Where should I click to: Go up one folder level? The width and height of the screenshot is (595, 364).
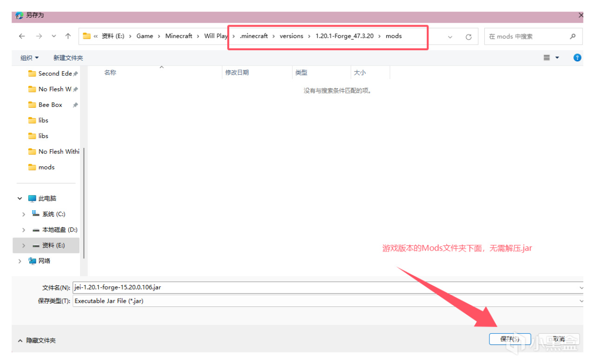(x=68, y=36)
